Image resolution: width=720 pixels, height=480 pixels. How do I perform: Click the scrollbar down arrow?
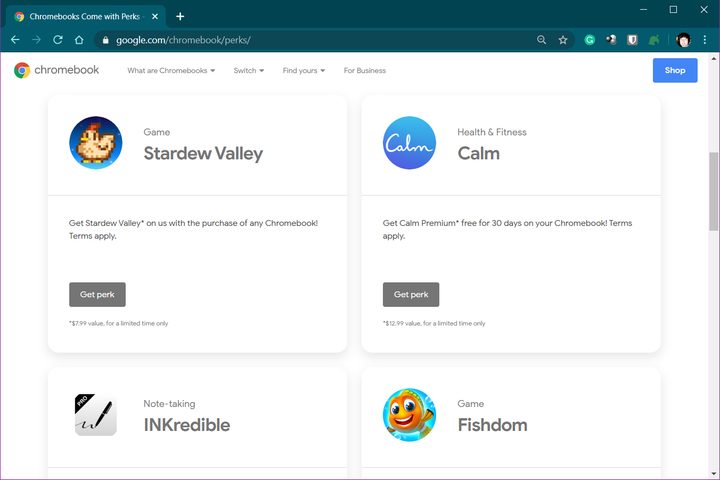pyautogui.click(x=713, y=473)
